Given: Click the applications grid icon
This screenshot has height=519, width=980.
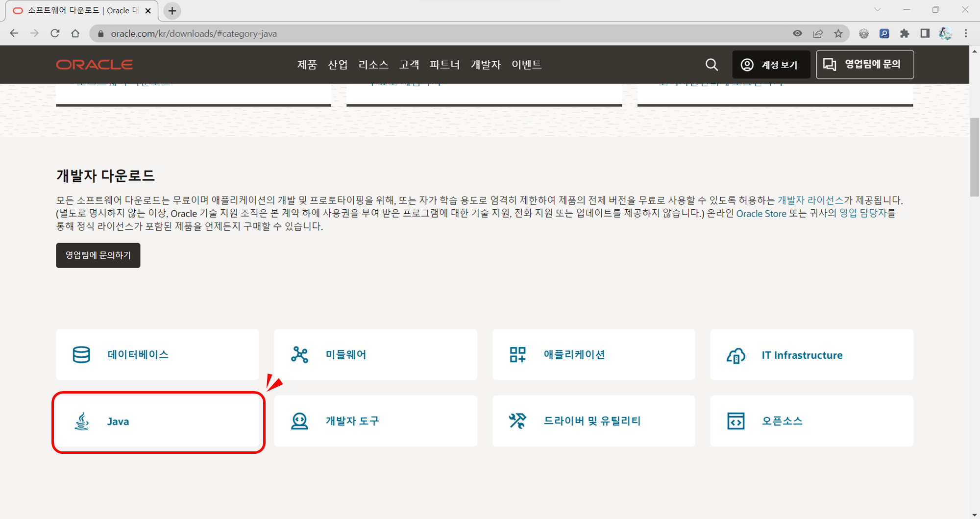Looking at the screenshot, I should [x=517, y=354].
